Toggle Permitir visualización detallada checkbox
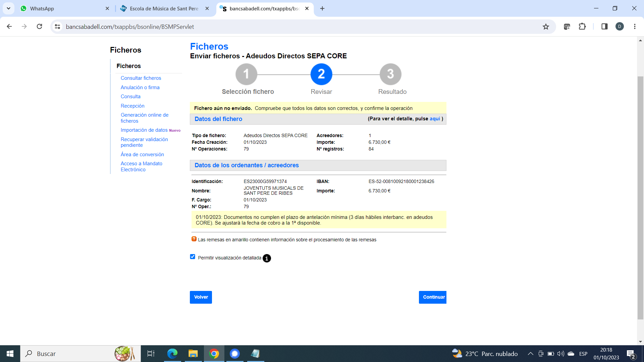This screenshot has height=362, width=644. pos(193,257)
